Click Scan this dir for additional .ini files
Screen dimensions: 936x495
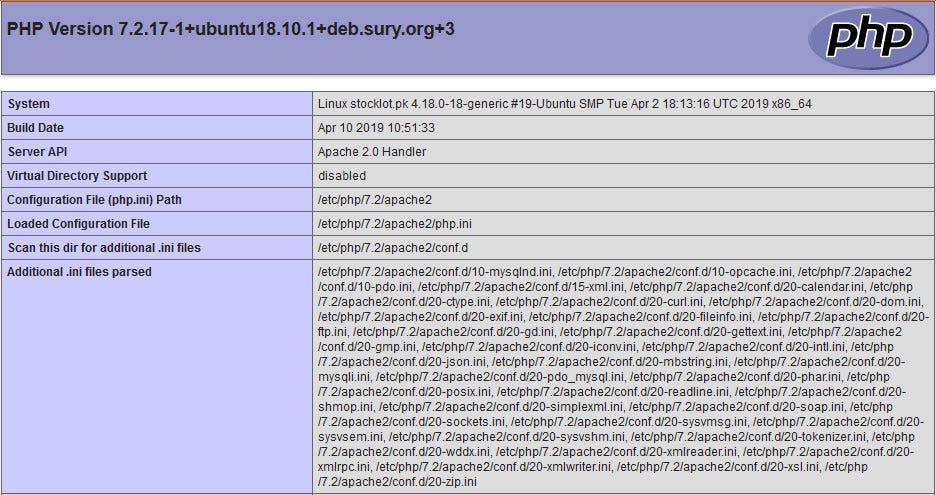(x=104, y=247)
